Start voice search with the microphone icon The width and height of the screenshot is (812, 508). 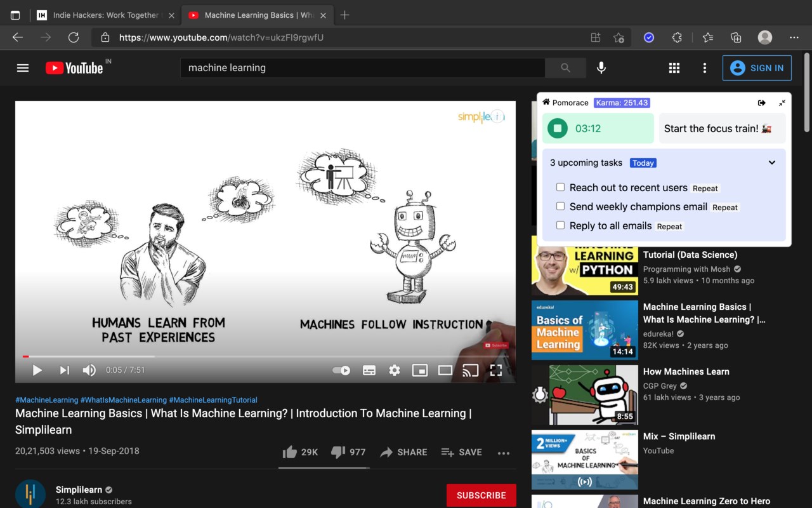click(601, 68)
